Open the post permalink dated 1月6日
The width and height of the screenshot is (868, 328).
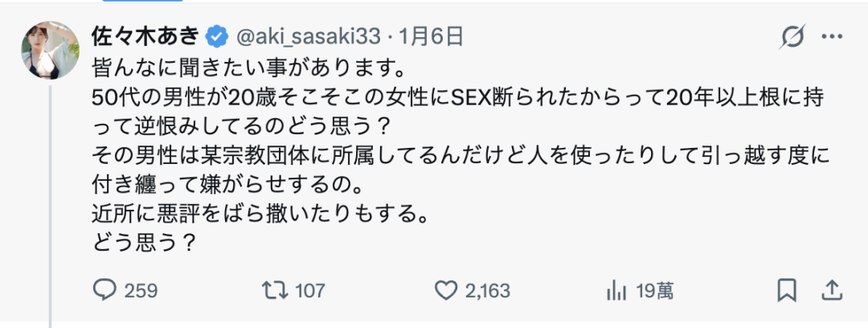coord(432,36)
